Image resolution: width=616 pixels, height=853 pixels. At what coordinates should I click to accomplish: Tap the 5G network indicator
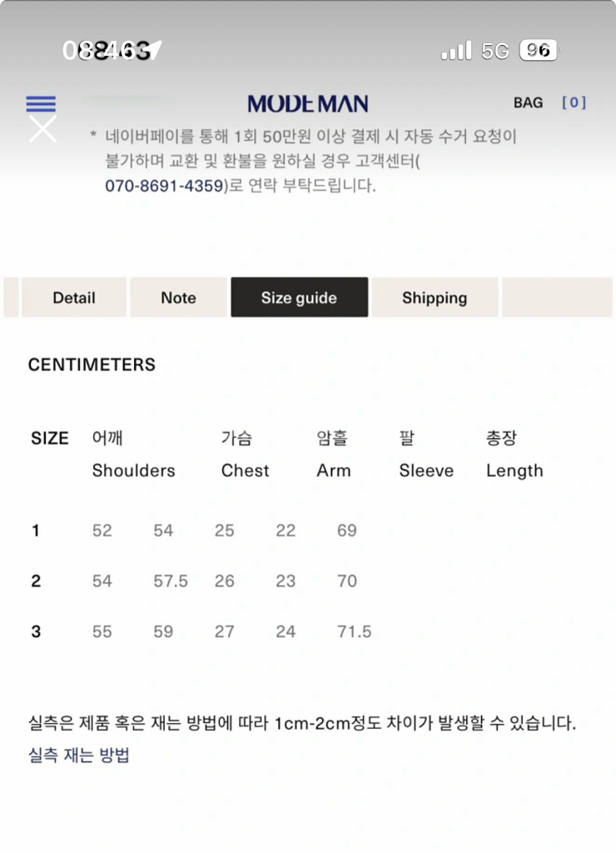[496, 51]
